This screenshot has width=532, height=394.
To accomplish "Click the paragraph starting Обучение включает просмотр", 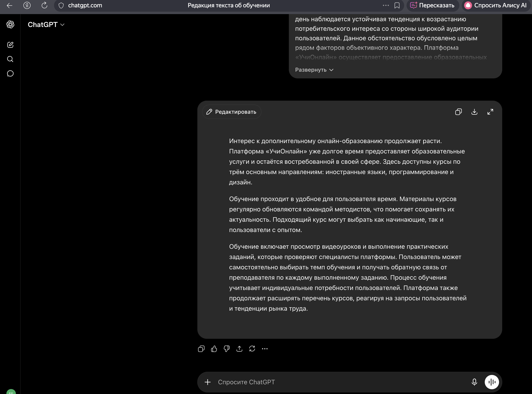I will coord(348,278).
